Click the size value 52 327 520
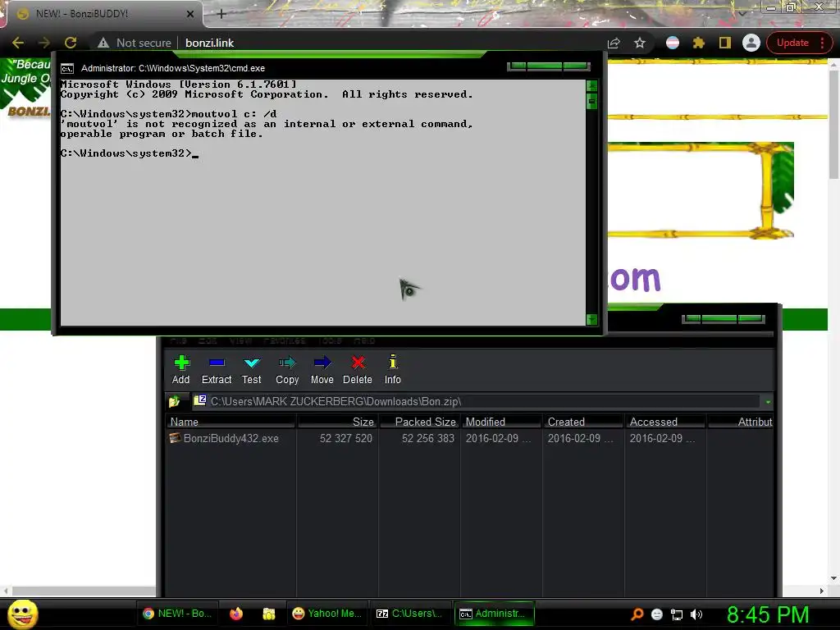This screenshot has width=840, height=630. click(345, 438)
